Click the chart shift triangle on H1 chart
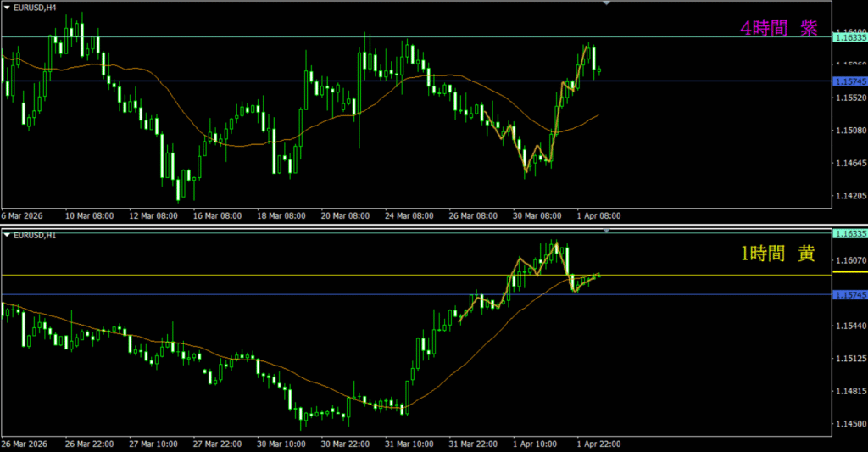This screenshot has width=868, height=452. pos(606,231)
